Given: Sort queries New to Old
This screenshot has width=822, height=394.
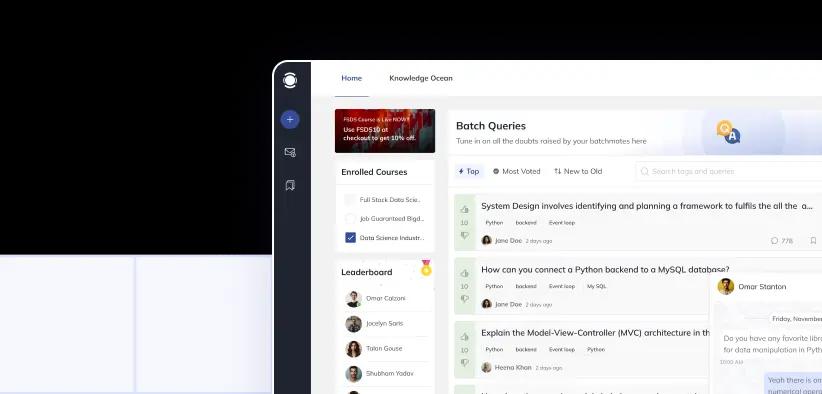Looking at the screenshot, I should pyautogui.click(x=578, y=171).
